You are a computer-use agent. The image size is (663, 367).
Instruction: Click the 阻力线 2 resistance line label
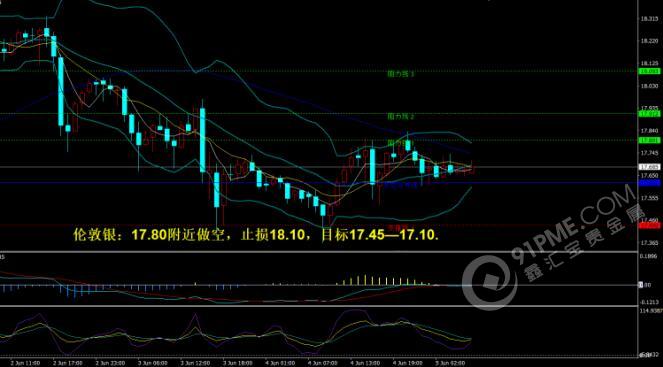pos(401,116)
